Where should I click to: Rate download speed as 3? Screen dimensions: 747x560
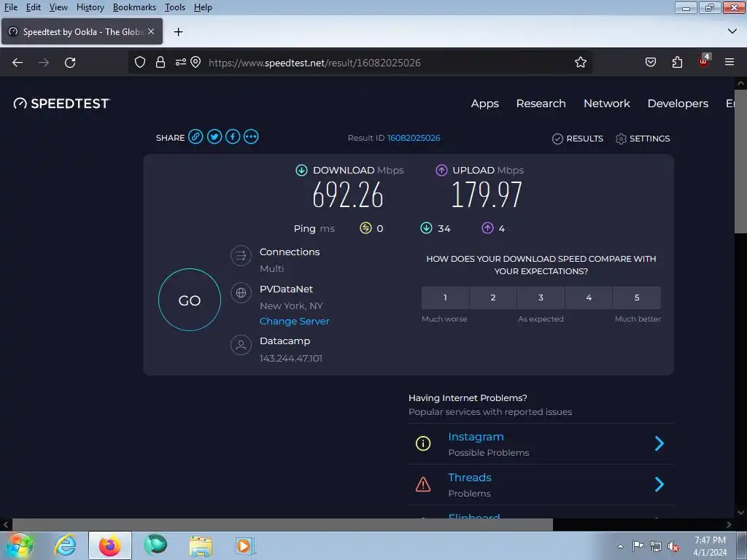click(x=541, y=297)
